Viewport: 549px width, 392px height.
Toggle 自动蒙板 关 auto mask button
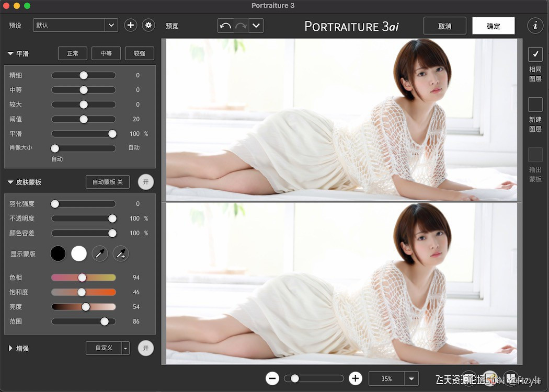click(108, 182)
